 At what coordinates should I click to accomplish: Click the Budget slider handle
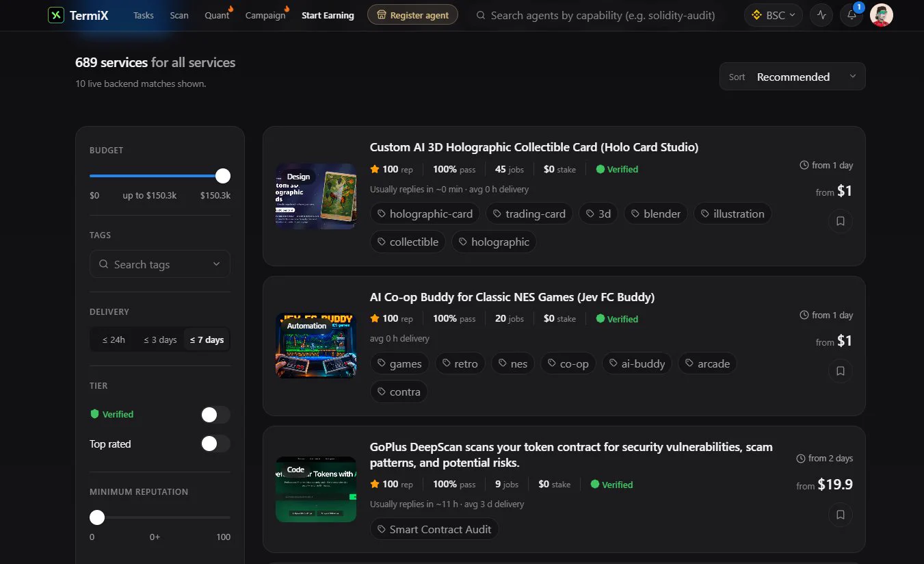(x=223, y=176)
